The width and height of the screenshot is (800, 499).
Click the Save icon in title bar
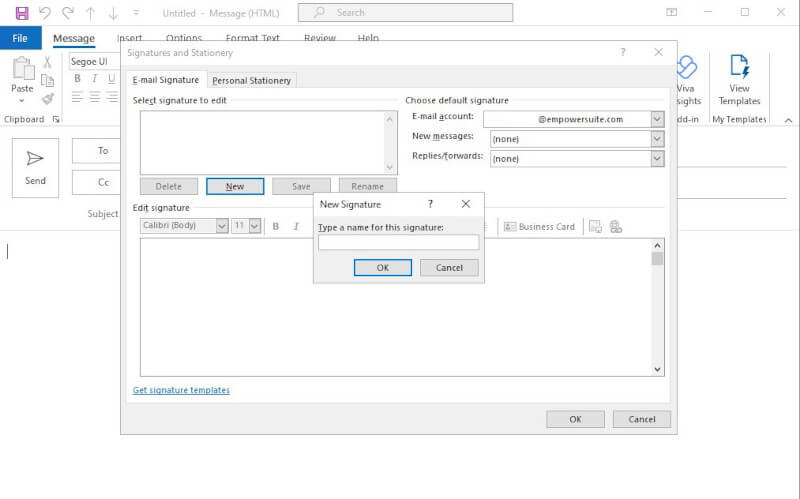tap(22, 13)
